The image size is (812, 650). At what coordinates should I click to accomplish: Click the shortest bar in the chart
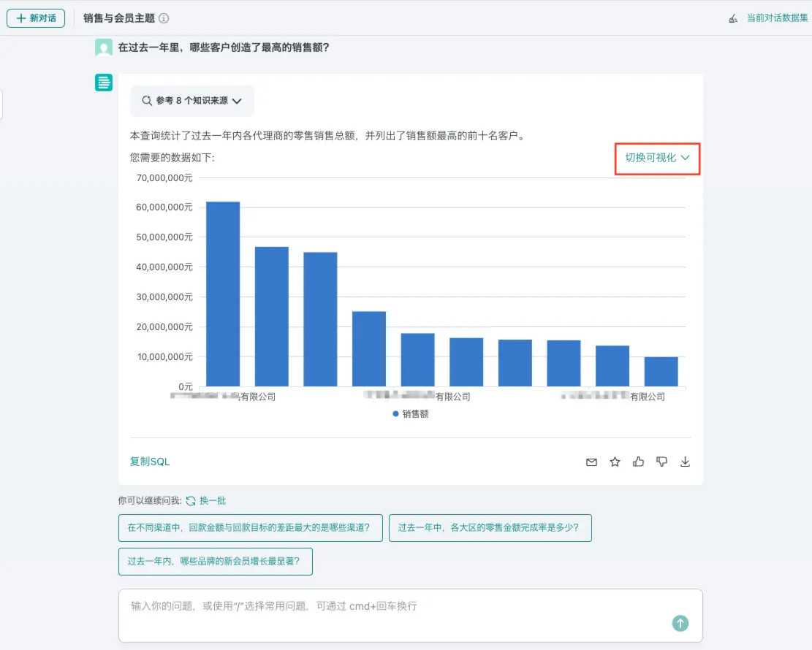[661, 372]
